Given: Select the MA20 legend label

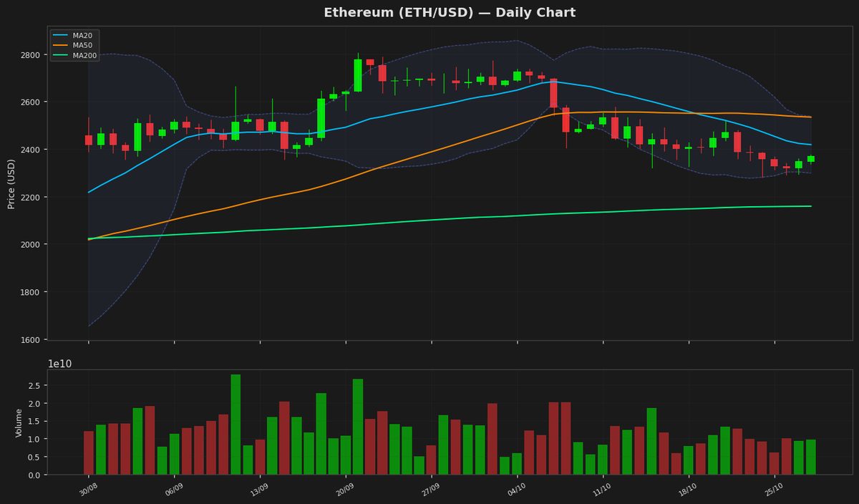Looking at the screenshot, I should point(82,35).
